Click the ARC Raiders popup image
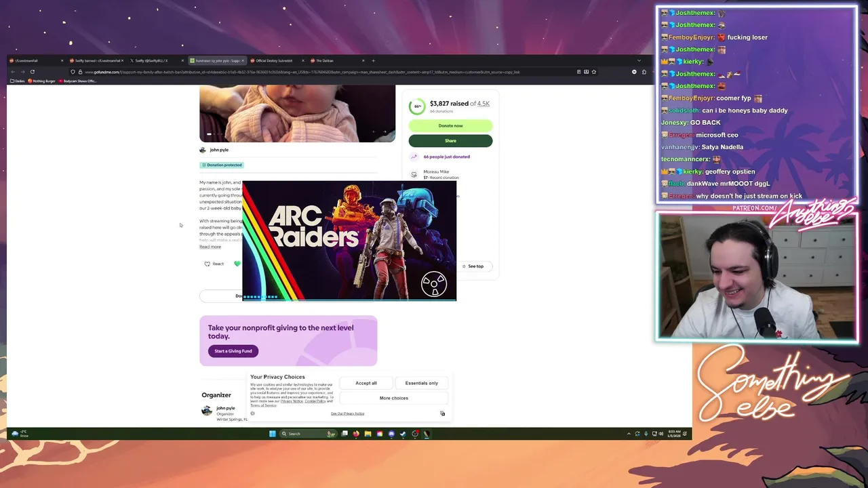The height and width of the screenshot is (488, 868). pos(349,241)
